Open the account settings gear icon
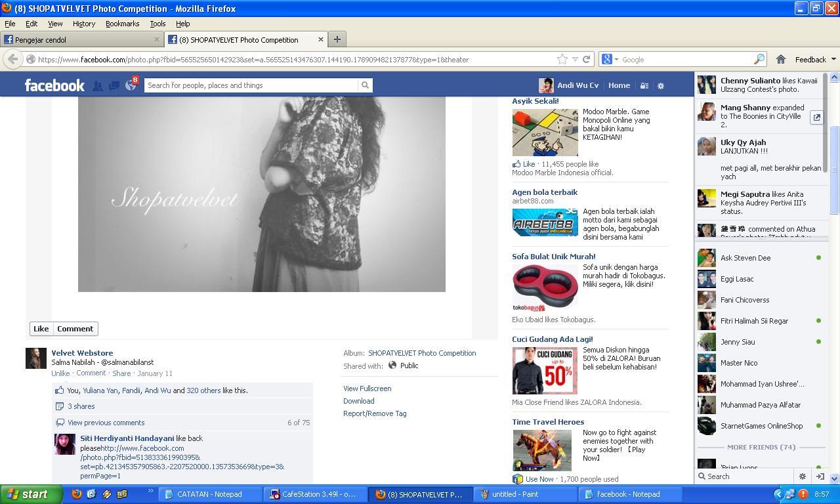The image size is (840, 504). tap(661, 85)
